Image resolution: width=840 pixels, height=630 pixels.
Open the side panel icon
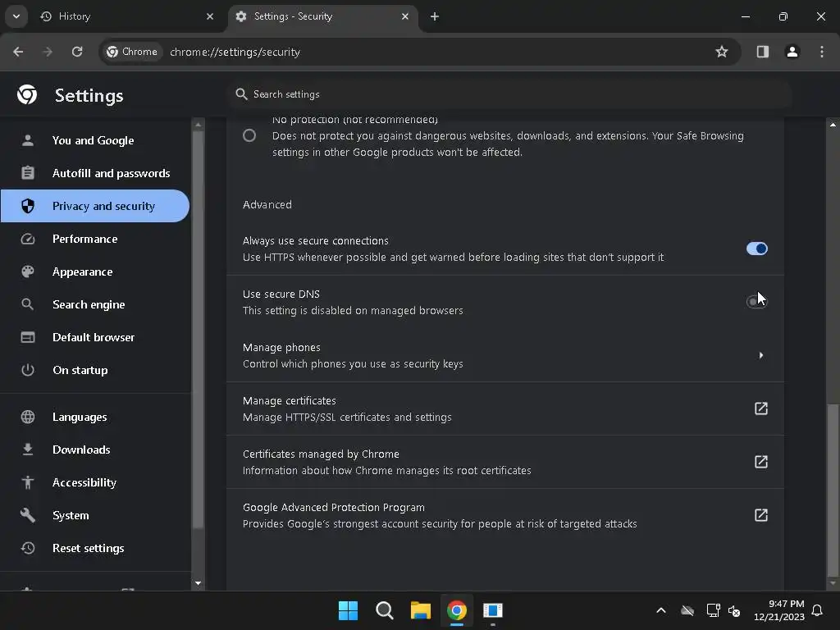763,52
